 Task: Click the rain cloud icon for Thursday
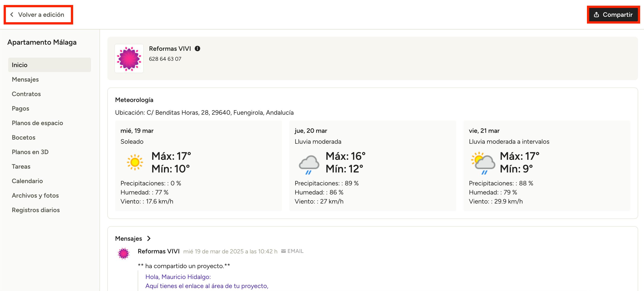click(309, 164)
